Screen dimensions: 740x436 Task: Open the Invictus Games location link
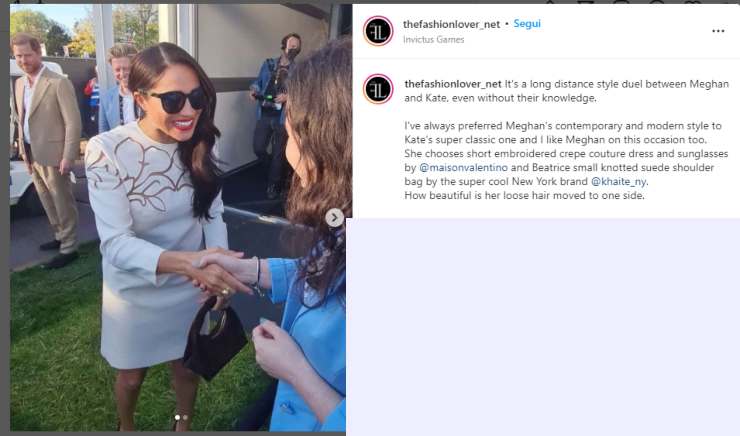[433, 40]
